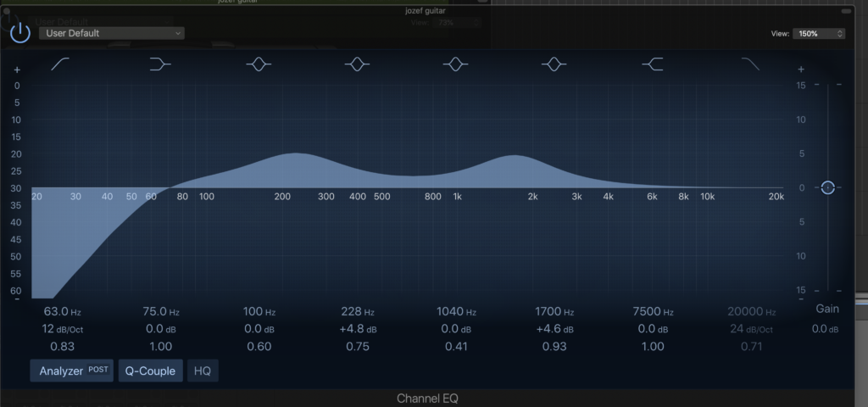
Task: Select the 0.0 dB gain under 1040 Hz
Action: [x=456, y=329]
